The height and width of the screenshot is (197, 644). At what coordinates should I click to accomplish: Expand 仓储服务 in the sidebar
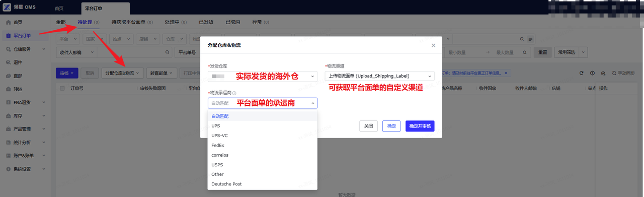click(x=44, y=49)
